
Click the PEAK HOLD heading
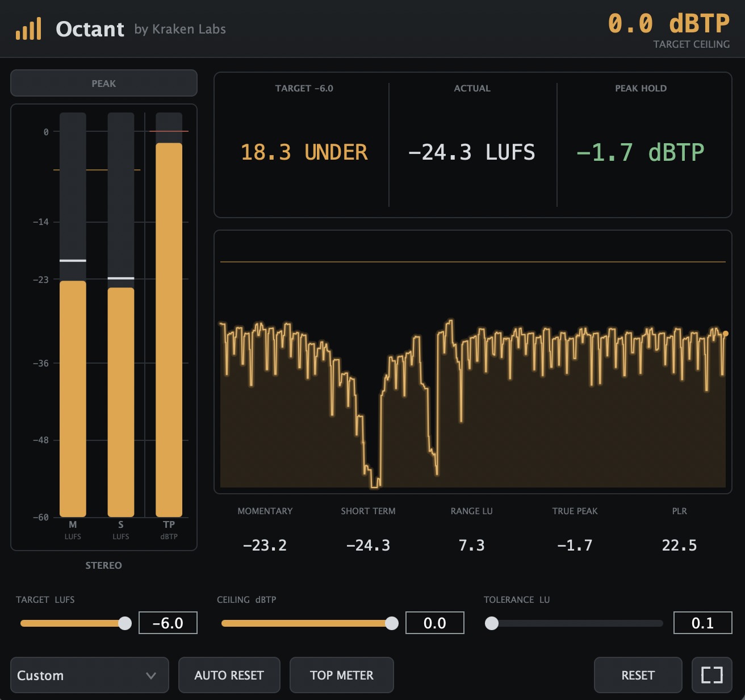(x=641, y=88)
